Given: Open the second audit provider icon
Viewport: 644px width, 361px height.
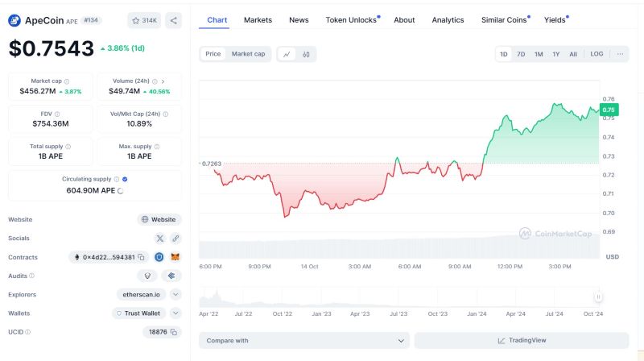Looking at the screenshot, I should pos(171,276).
